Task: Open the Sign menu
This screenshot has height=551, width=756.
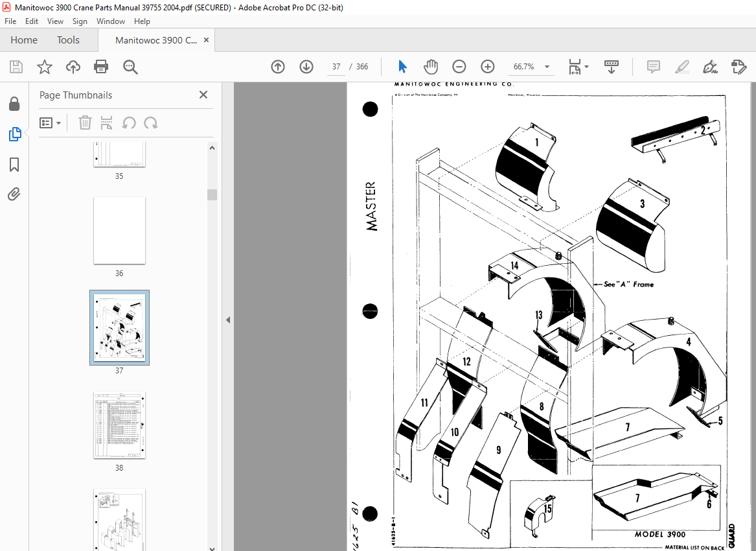Action: click(x=80, y=21)
